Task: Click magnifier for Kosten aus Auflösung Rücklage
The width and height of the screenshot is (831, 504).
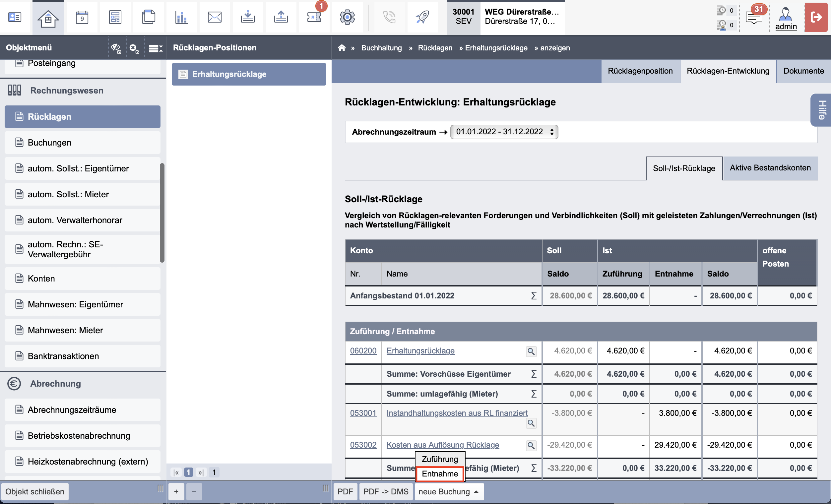Action: pyautogui.click(x=531, y=445)
